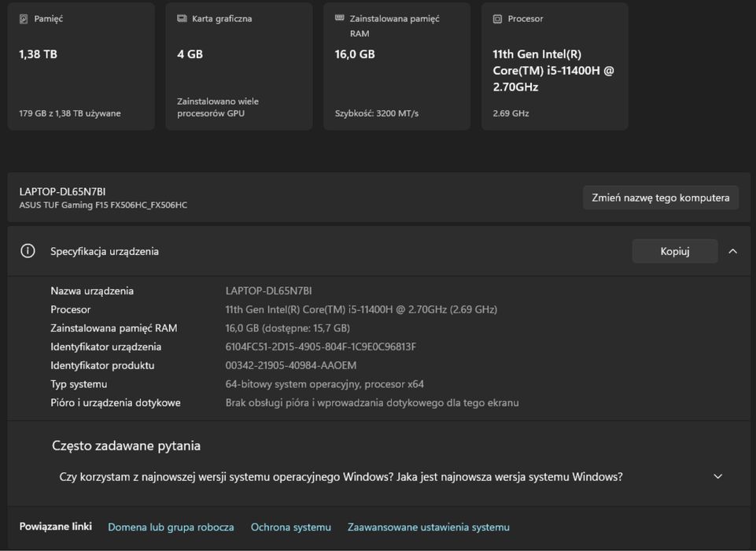Viewport: 756px width, 551px height.
Task: Click the 'Identyfikator urządzenia' label
Action: 106,347
